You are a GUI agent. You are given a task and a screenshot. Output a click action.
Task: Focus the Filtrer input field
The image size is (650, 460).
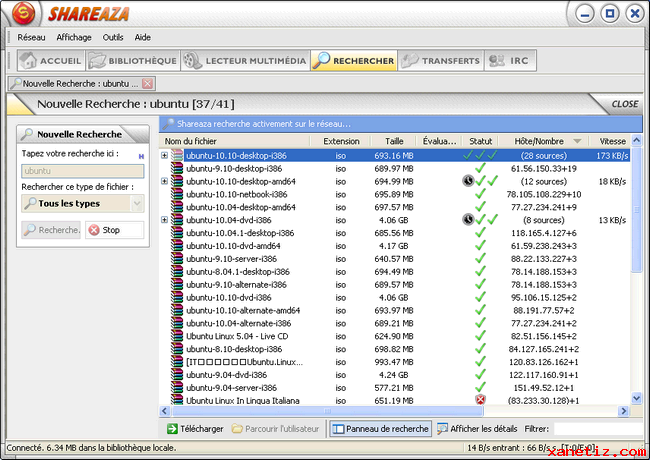point(599,429)
